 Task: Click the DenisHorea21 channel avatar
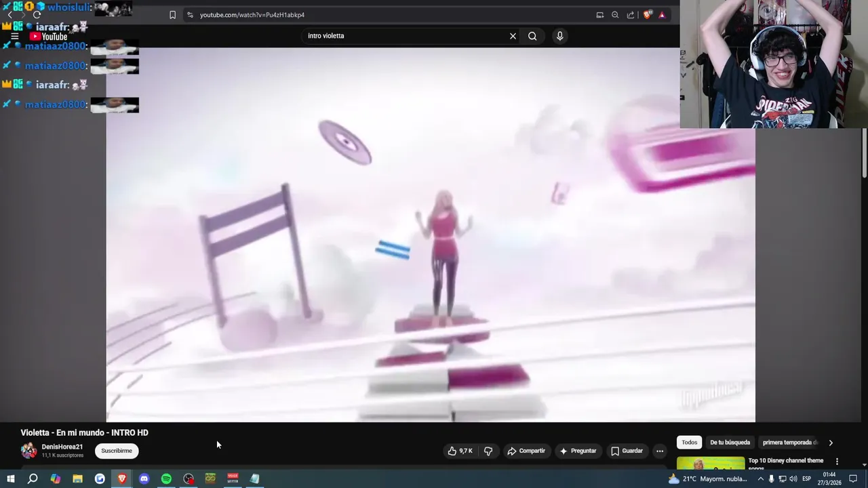(x=29, y=451)
